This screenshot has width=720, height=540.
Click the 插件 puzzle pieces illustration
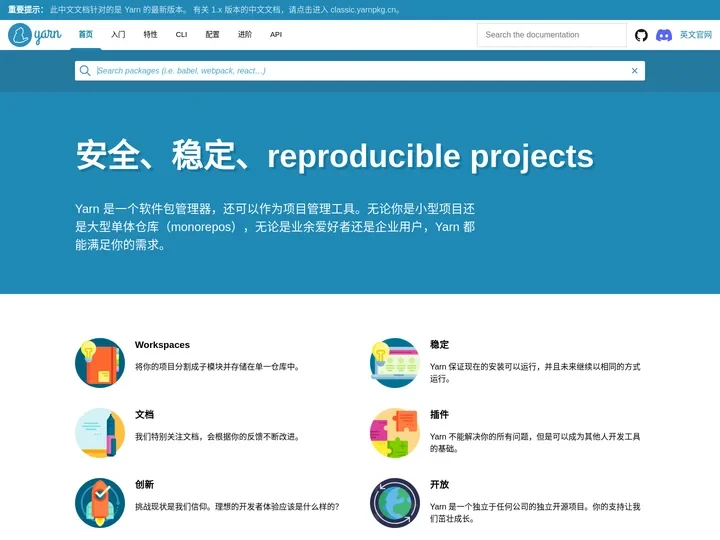click(395, 433)
